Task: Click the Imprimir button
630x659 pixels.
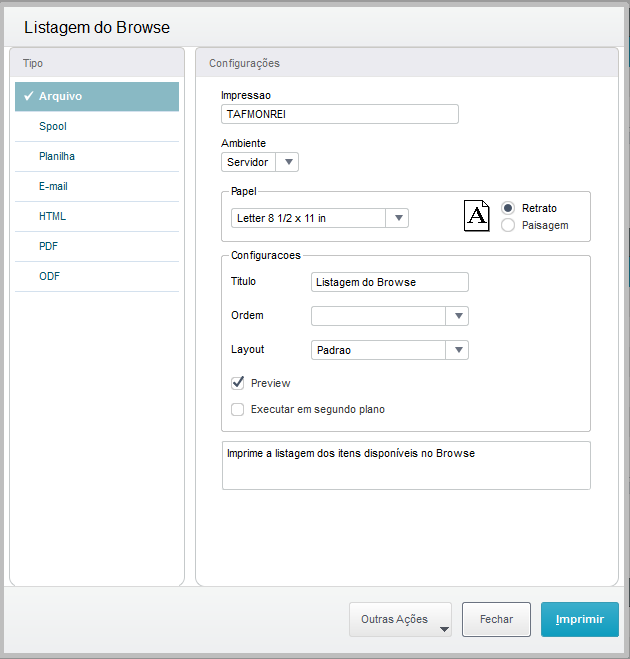Action: point(579,620)
